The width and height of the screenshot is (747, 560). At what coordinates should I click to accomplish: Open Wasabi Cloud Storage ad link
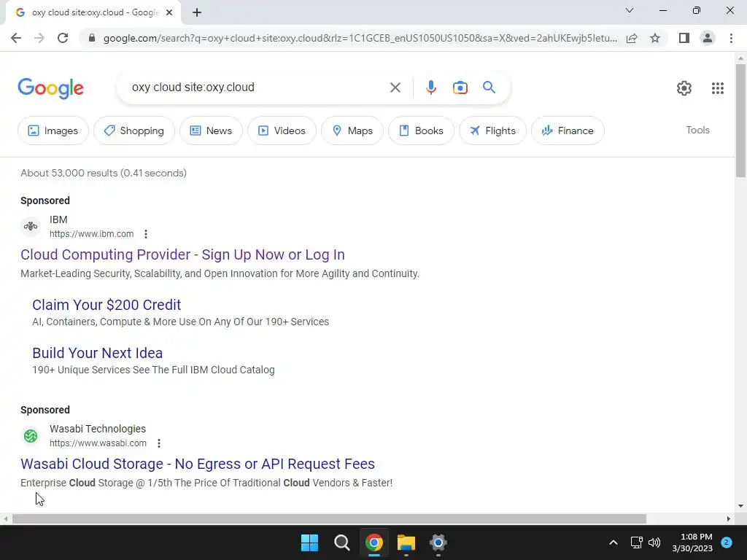198,464
